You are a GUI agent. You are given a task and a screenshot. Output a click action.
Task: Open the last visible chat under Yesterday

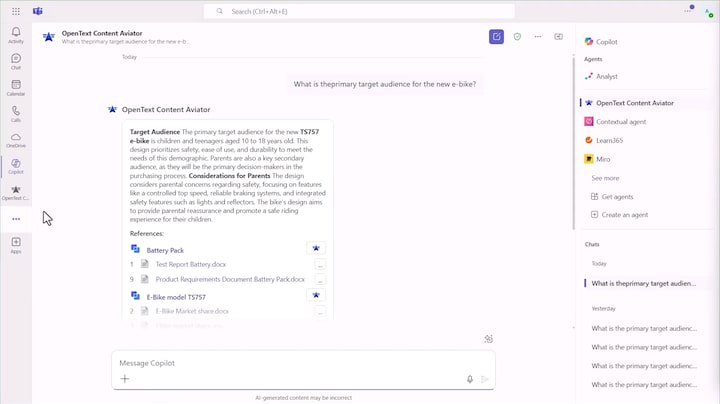(x=644, y=385)
